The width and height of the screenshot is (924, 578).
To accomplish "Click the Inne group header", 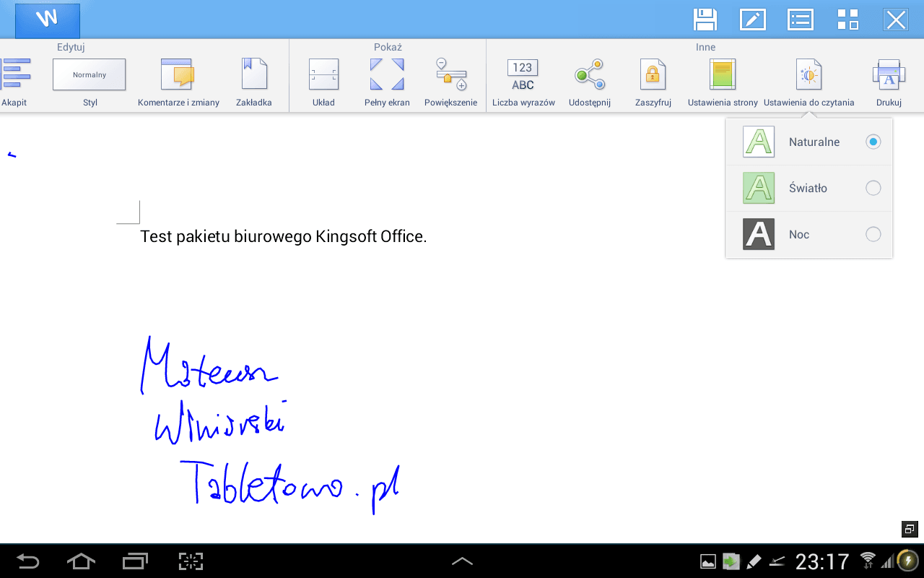I will (x=705, y=47).
